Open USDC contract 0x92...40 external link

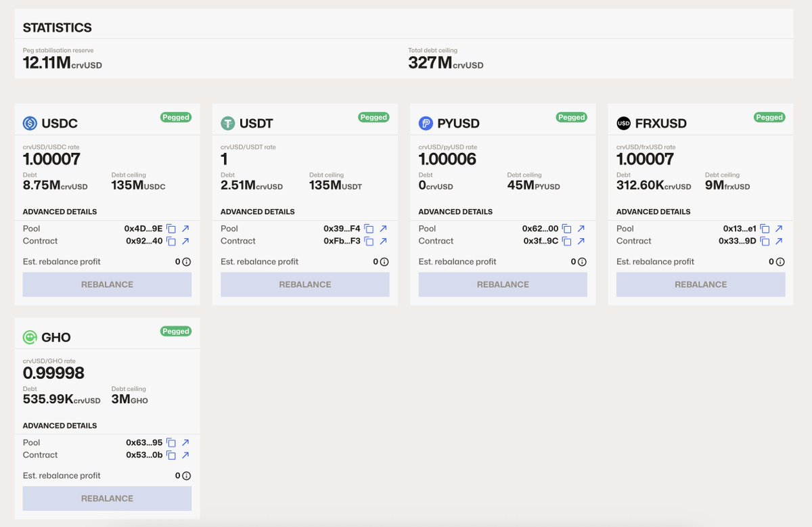[x=185, y=241]
